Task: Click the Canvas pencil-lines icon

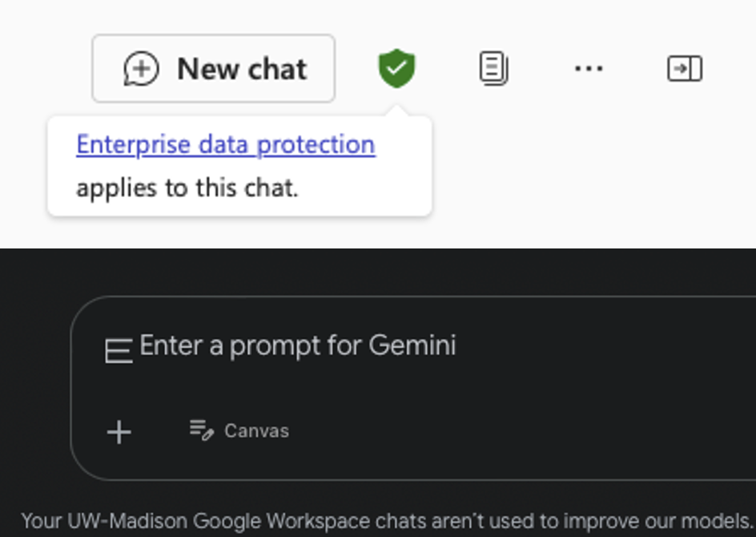Action: [x=201, y=430]
